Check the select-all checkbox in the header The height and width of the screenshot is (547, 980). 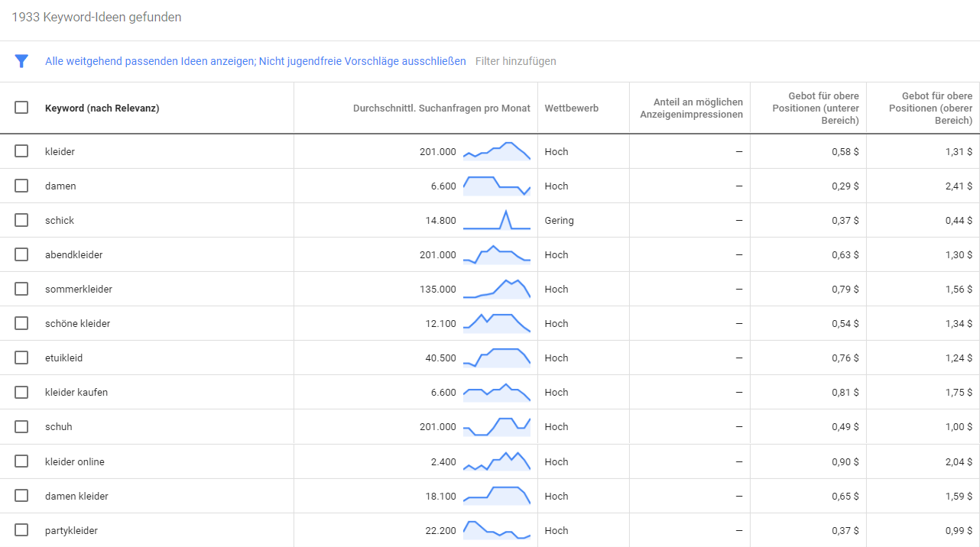tap(21, 108)
